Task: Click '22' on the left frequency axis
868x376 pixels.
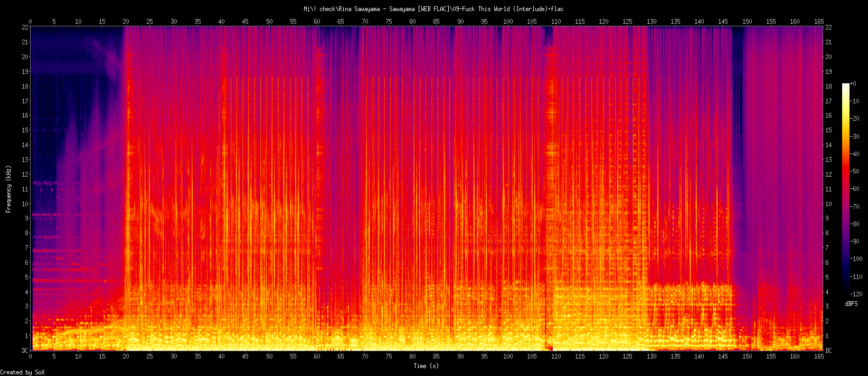Action: 25,27
